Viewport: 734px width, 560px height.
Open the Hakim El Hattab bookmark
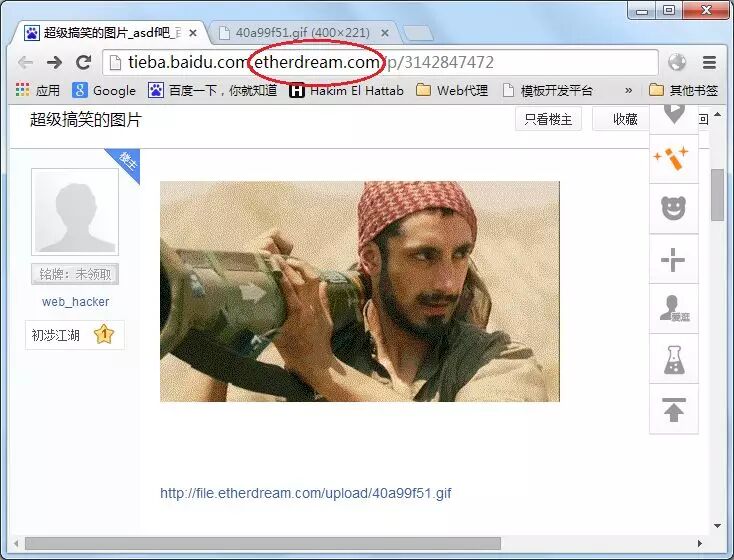346,90
